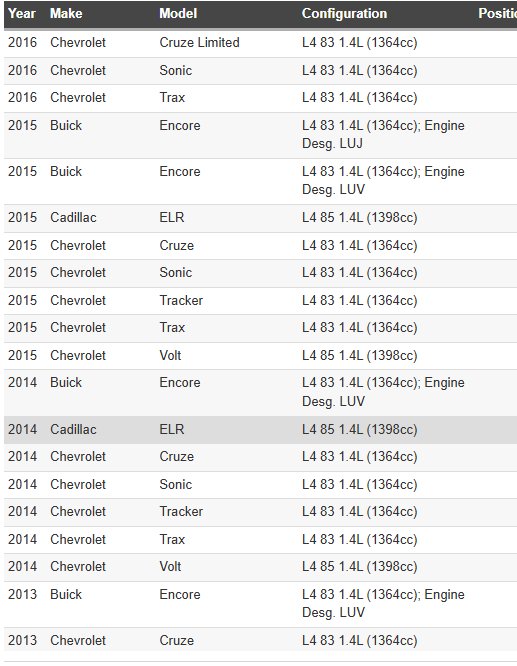Select the 2014 Chevrolet Tracker row
The width and height of the screenshot is (517, 666).
point(260,512)
